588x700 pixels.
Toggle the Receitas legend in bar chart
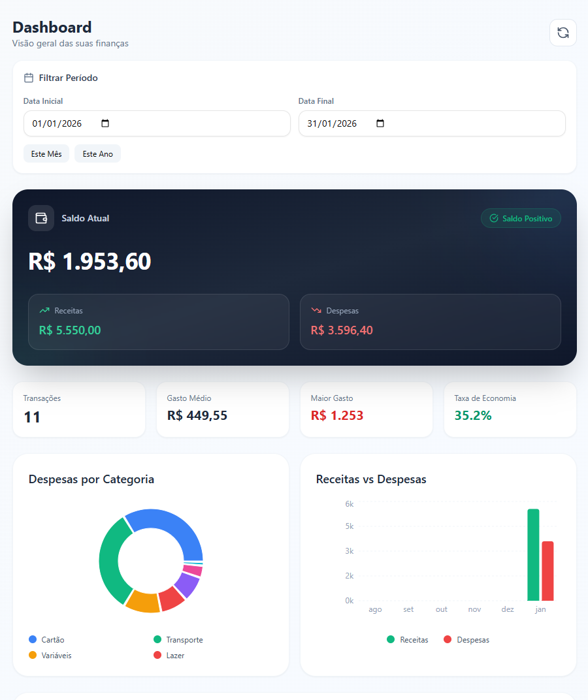pyautogui.click(x=408, y=640)
